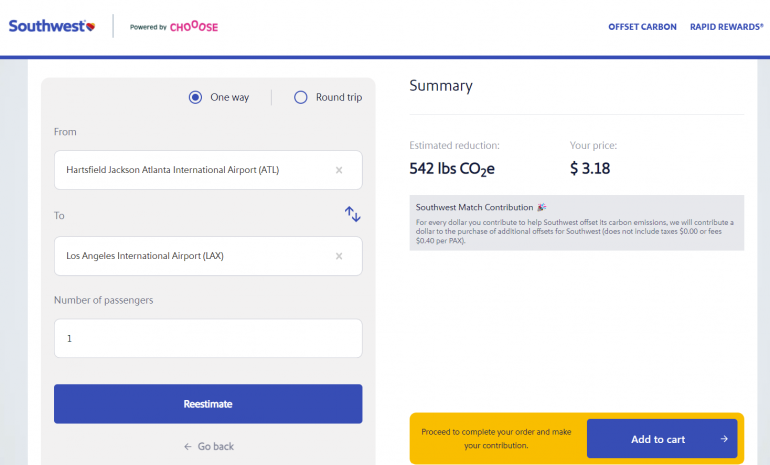Click Add to cart button

click(661, 439)
